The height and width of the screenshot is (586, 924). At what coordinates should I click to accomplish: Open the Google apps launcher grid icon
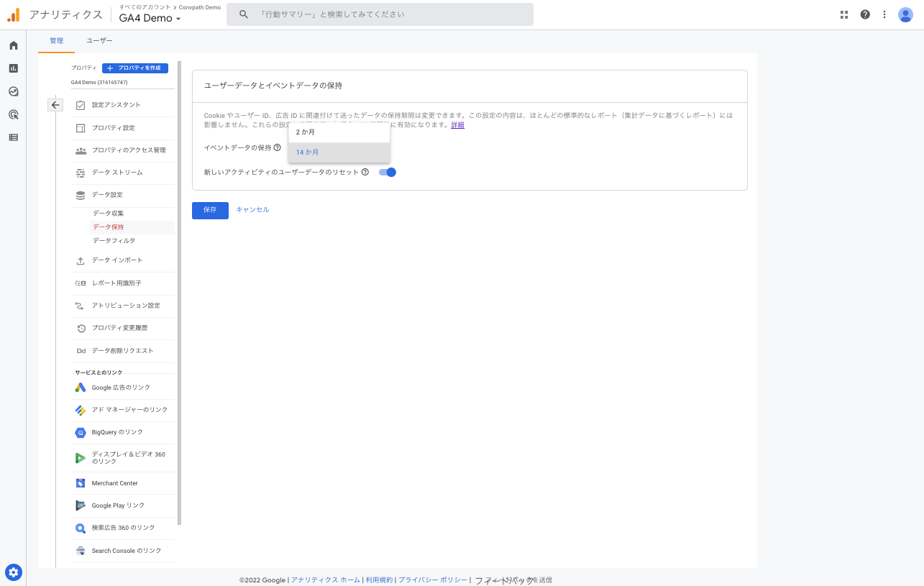843,14
